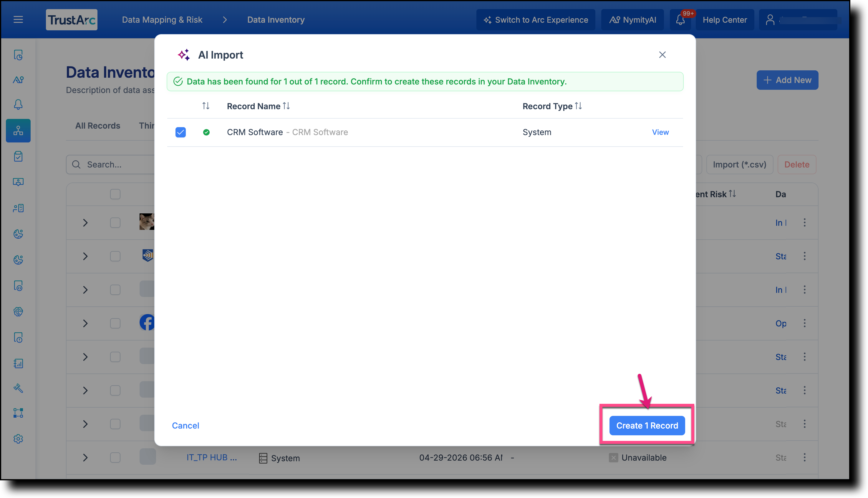The height and width of the screenshot is (498, 868).
Task: Open the document-info sidebar icon
Action: [x=18, y=338]
